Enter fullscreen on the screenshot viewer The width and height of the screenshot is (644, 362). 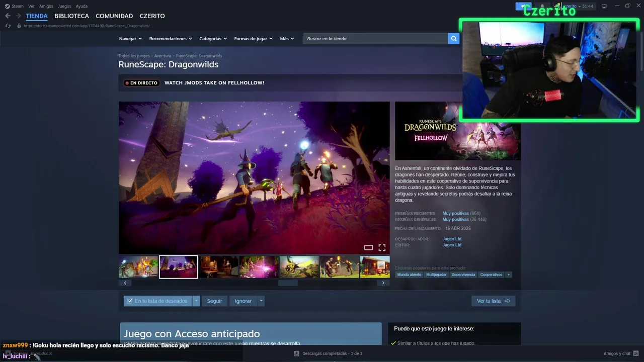[x=382, y=247]
